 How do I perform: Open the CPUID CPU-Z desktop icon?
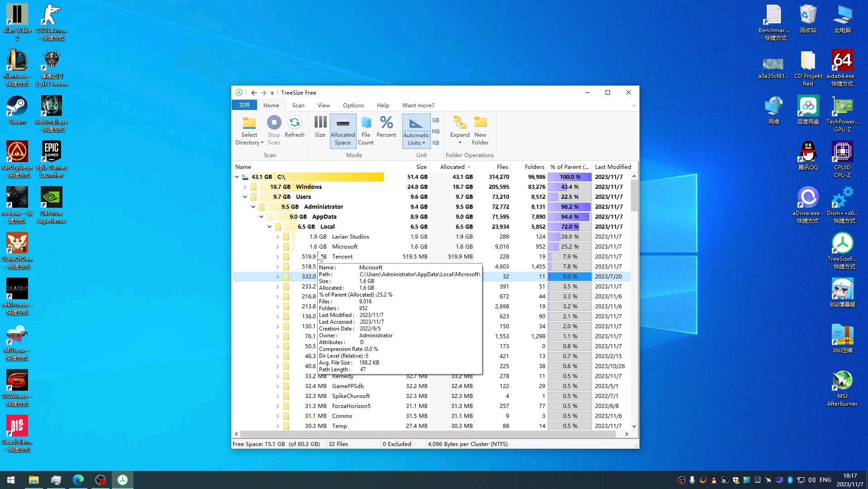[842, 159]
